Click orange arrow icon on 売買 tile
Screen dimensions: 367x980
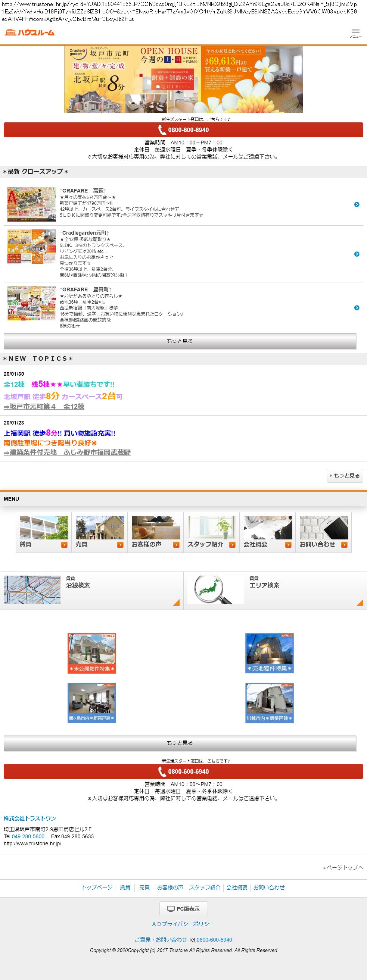point(120,545)
